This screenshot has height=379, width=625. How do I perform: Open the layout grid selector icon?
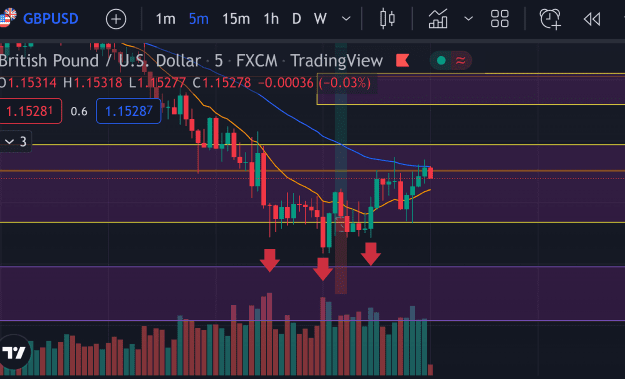pos(499,19)
